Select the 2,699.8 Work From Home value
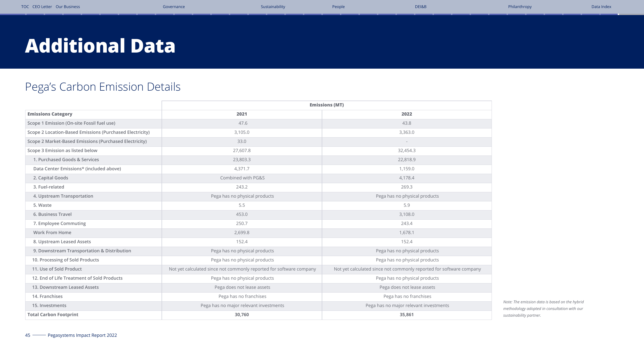The image size is (644, 362). pyautogui.click(x=242, y=232)
